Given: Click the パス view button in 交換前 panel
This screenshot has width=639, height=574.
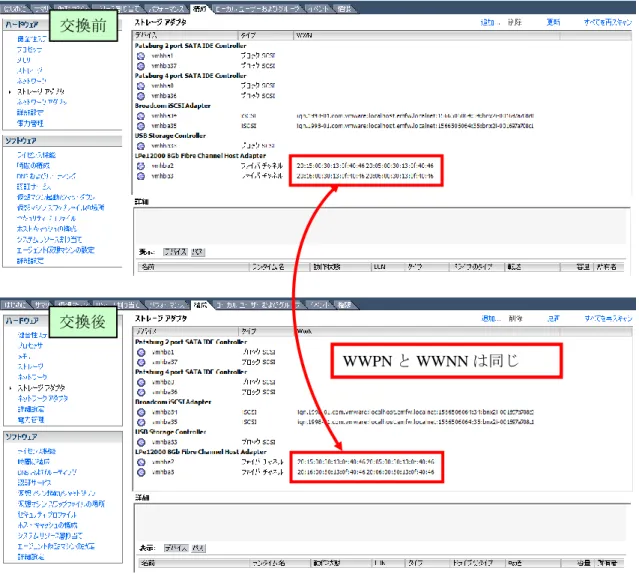Looking at the screenshot, I should point(198,252).
